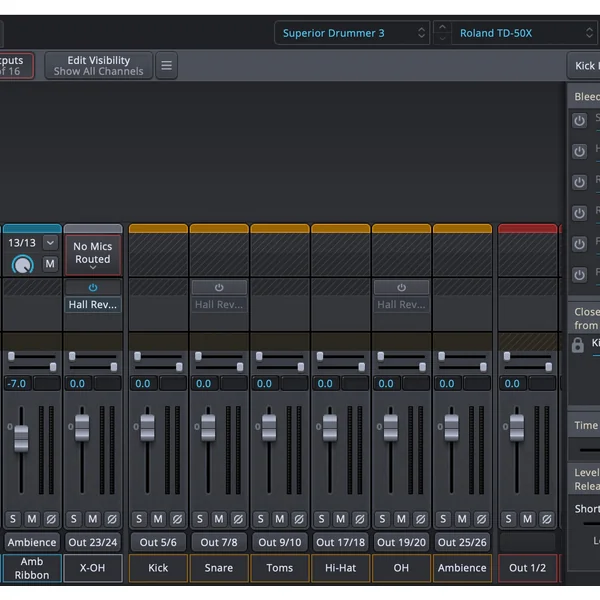
Task: Toggle the last Bleed power button
Action: (579, 275)
